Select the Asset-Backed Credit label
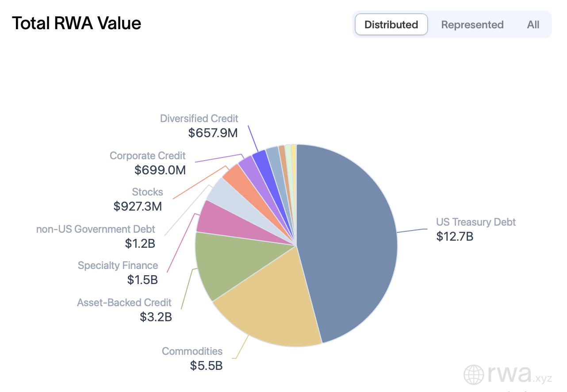 point(124,303)
